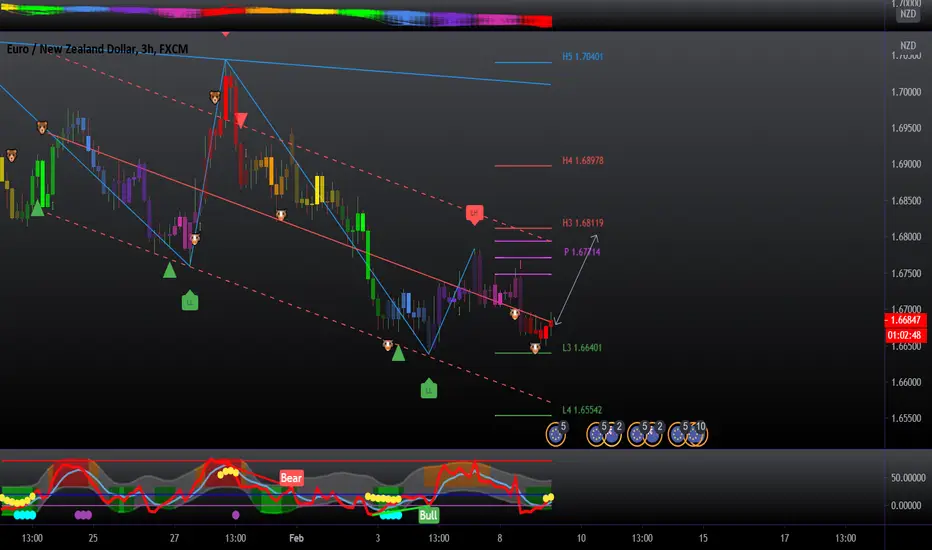The image size is (932, 550).
Task: Click the green LL label under the February 3 low
Action: pos(429,388)
